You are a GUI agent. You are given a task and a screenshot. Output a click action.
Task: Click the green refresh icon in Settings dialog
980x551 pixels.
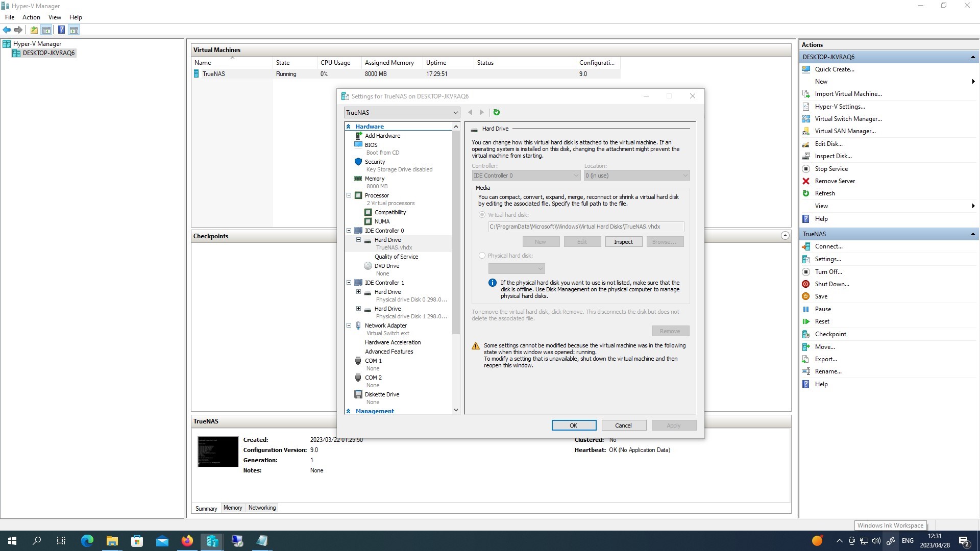[496, 112]
